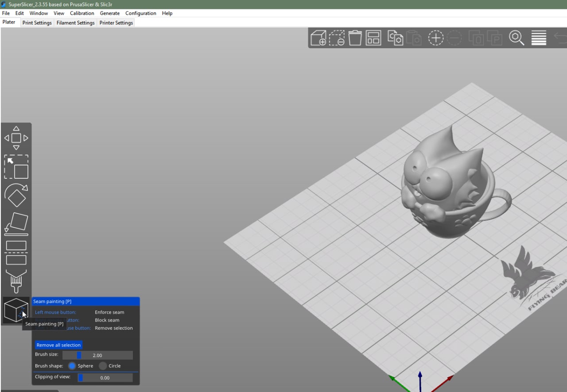Select the Move gizmo tool
Screen dimensions: 567x392
pos(16,138)
